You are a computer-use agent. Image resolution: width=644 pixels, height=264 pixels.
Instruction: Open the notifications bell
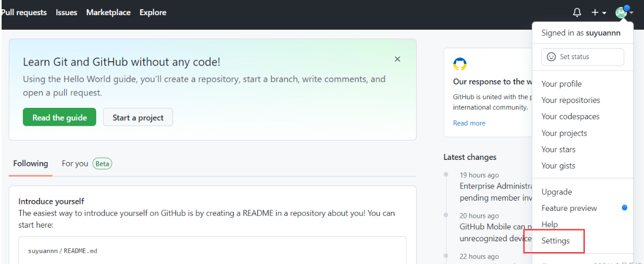pos(577,12)
